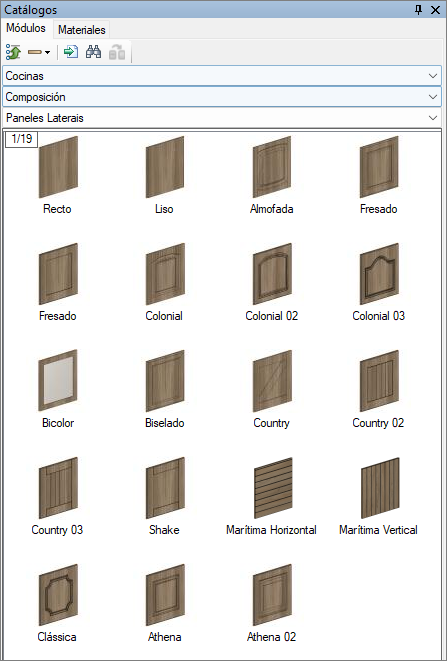
Task: Select the Athena 02 panel thumbnail
Action: click(x=272, y=595)
